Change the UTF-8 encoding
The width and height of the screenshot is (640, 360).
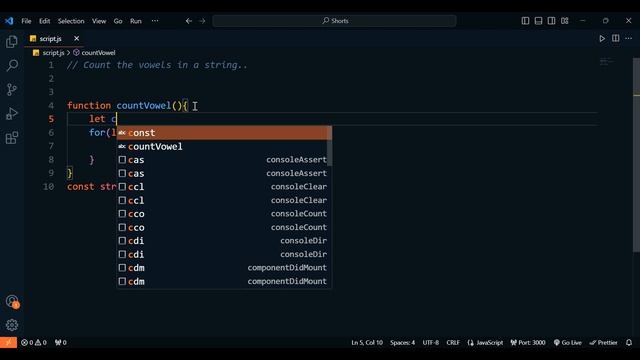[431, 342]
